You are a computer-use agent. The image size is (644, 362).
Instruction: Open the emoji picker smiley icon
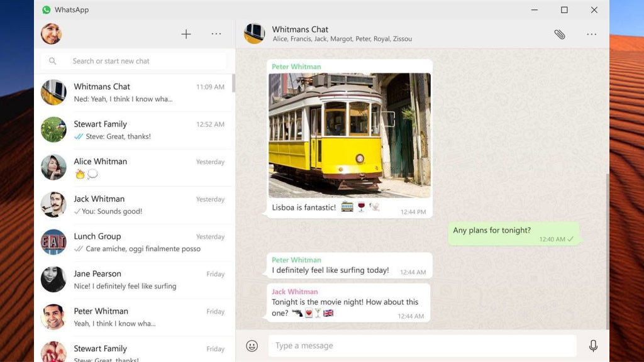coord(252,346)
